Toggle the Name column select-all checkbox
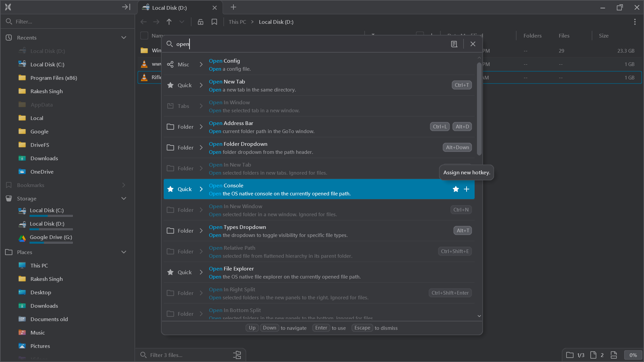Image resolution: width=644 pixels, height=362 pixels. tap(144, 35)
